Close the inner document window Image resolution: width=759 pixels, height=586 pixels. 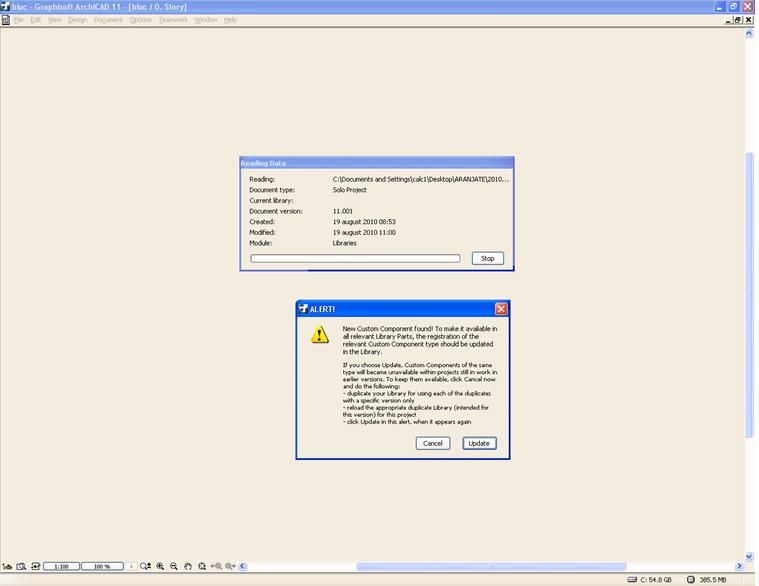click(748, 20)
